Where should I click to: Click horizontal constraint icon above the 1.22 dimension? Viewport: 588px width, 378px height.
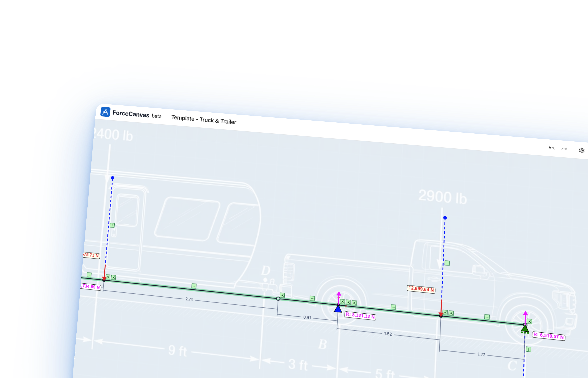tap(487, 317)
